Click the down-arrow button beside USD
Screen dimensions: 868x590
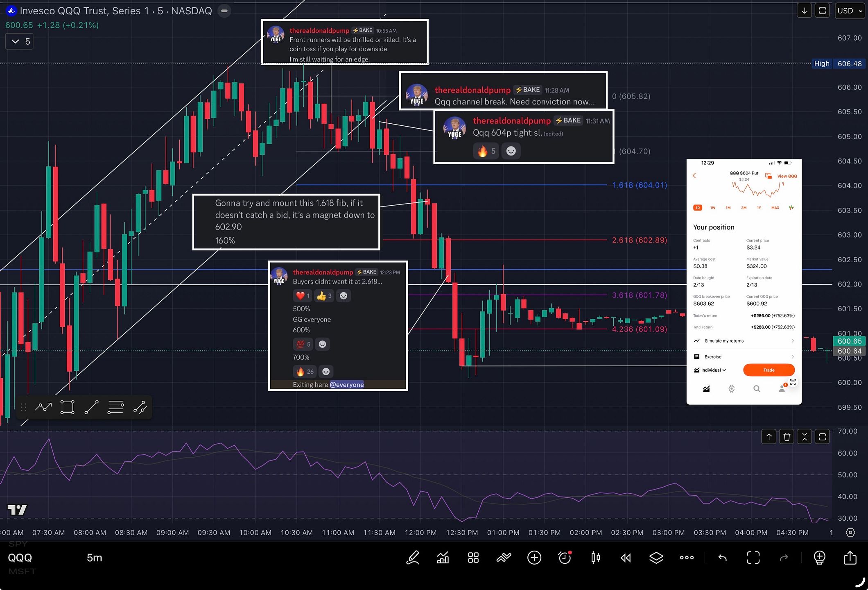coord(805,11)
